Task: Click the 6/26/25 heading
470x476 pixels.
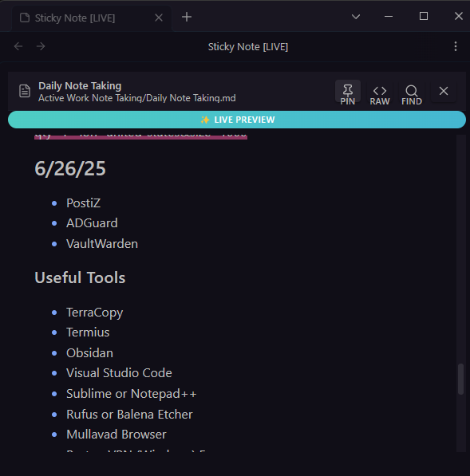Action: pos(70,168)
